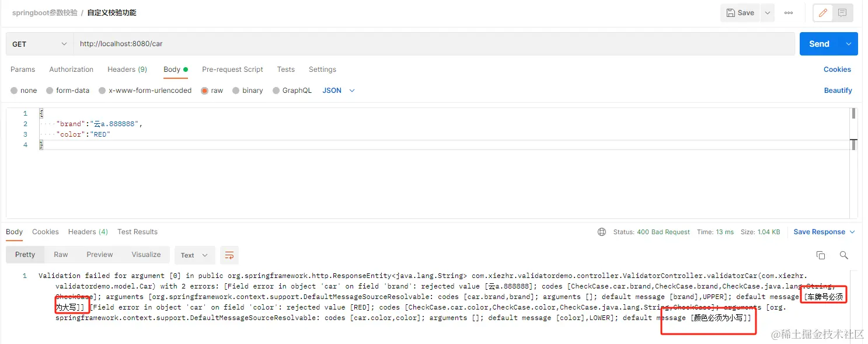
Task: Click the "color":"RED" line in the editor
Action: point(83,134)
